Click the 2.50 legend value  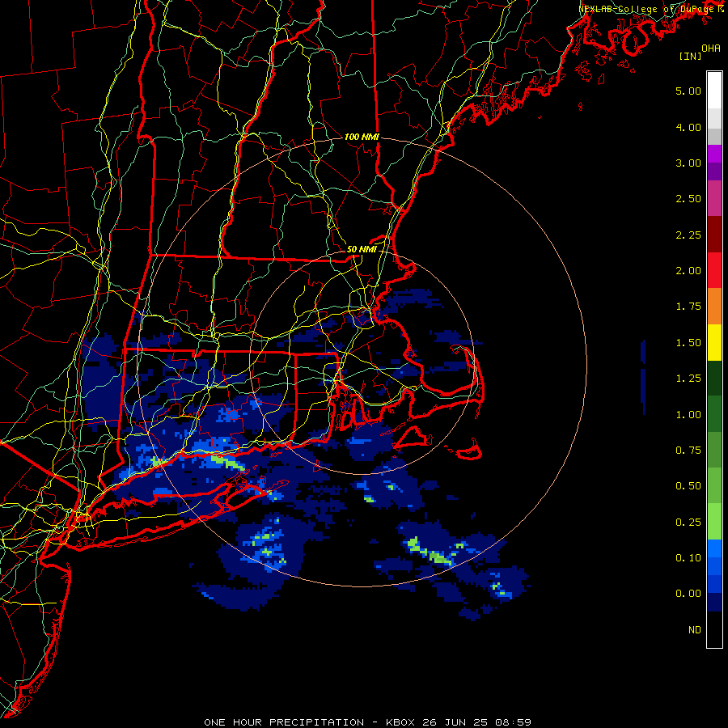click(x=688, y=199)
